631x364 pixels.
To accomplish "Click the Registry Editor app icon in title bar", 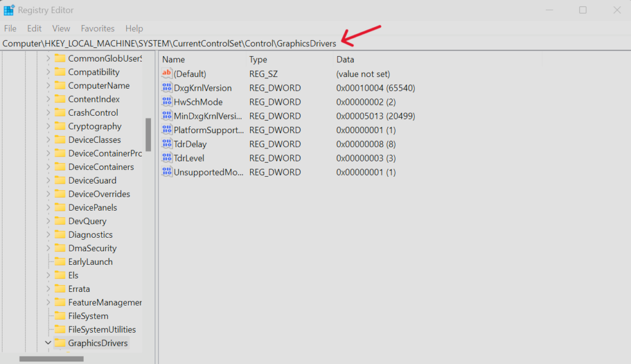I will pos(9,10).
